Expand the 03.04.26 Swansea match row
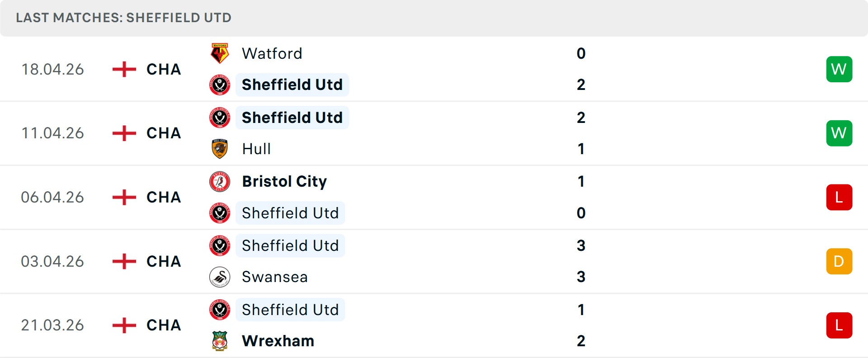The image size is (868, 358). 434,261
